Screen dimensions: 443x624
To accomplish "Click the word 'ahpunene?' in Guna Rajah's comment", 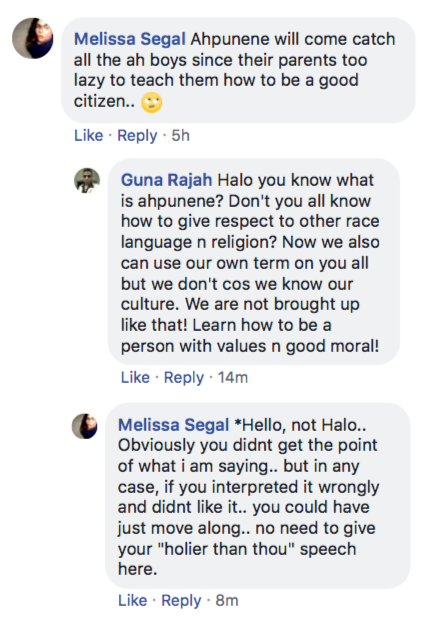I will click(181, 201).
